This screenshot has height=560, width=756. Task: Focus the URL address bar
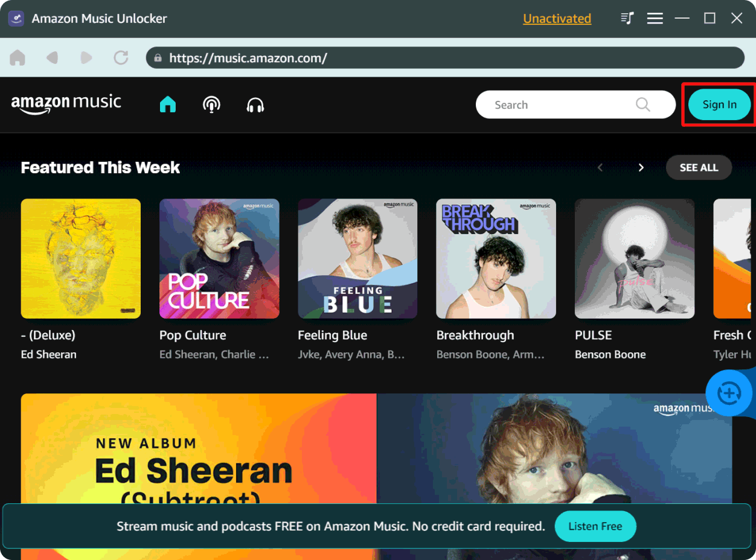(445, 58)
